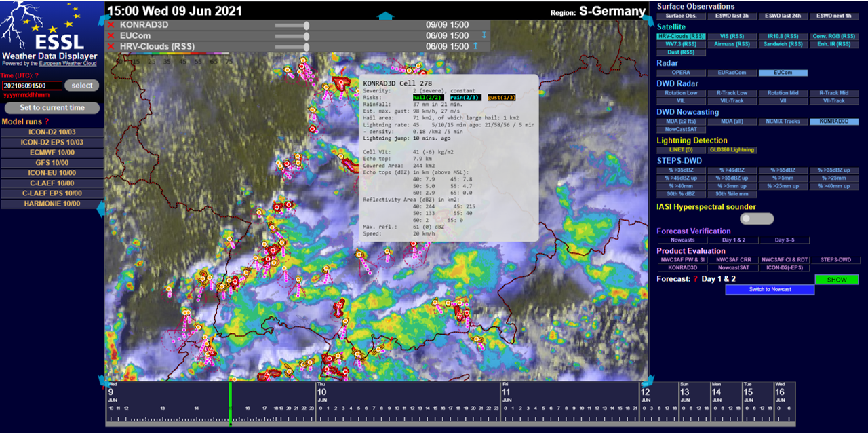The image size is (868, 433).
Task: Open the red help mark beside Time (UTC)
Action: coord(37,75)
